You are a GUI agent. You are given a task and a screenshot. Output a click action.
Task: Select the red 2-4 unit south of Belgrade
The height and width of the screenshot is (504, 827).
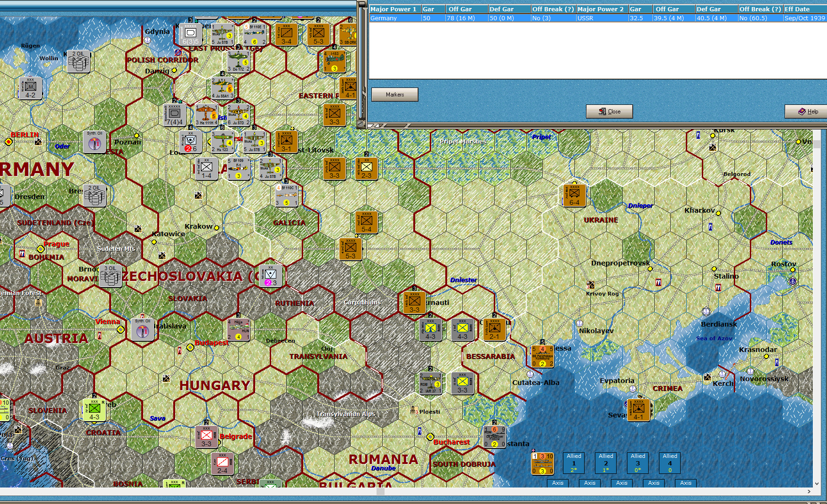pyautogui.click(x=222, y=464)
